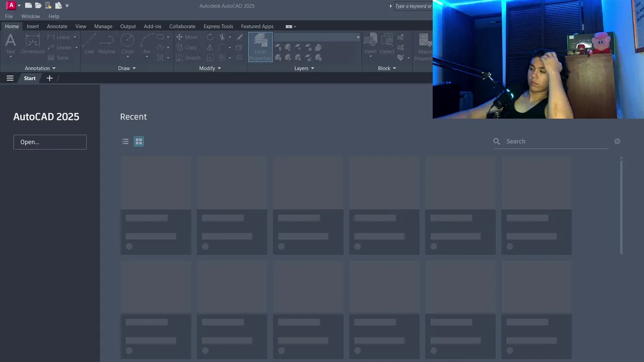Click the Detect tool in Block panel
The height and width of the screenshot is (362, 644).
click(x=387, y=44)
